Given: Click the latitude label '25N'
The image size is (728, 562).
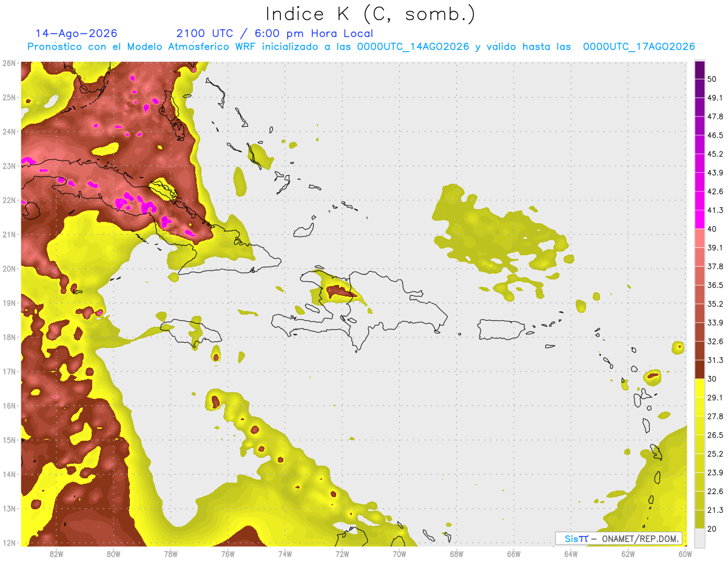Looking at the screenshot, I should point(9,98).
